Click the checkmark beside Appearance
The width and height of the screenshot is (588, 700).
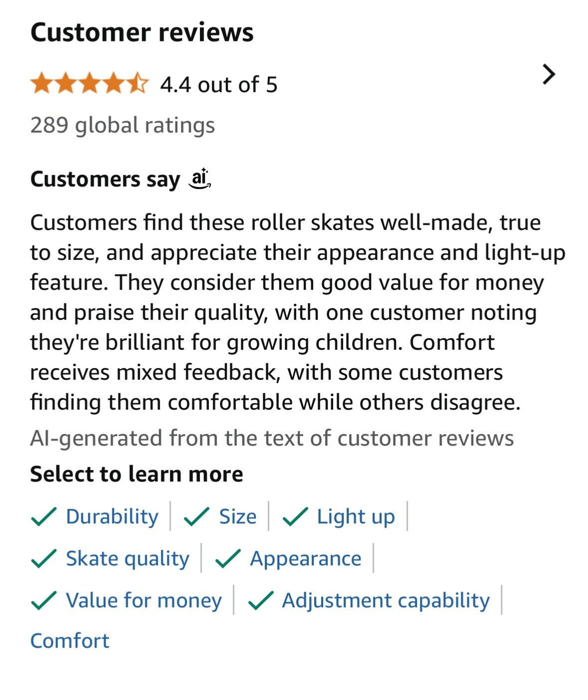click(x=228, y=559)
